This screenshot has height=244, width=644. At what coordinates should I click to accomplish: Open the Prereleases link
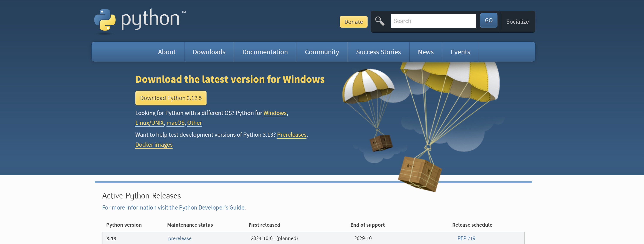coord(292,135)
